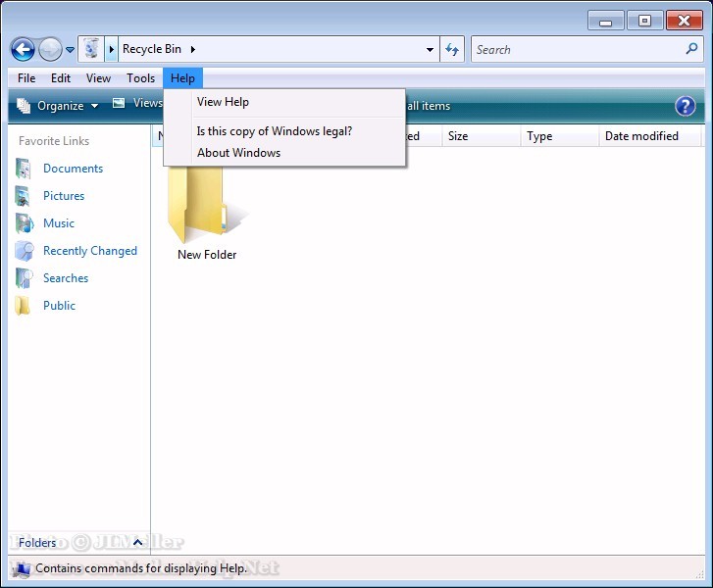Close the Recycle Bin window
Image resolution: width=713 pixels, height=588 pixels.
pyautogui.click(x=684, y=21)
